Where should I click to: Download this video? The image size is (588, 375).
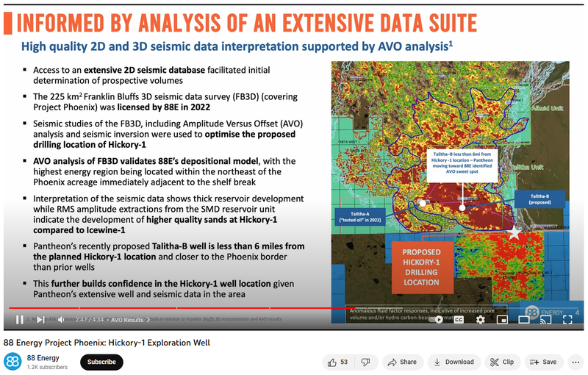pyautogui.click(x=454, y=362)
